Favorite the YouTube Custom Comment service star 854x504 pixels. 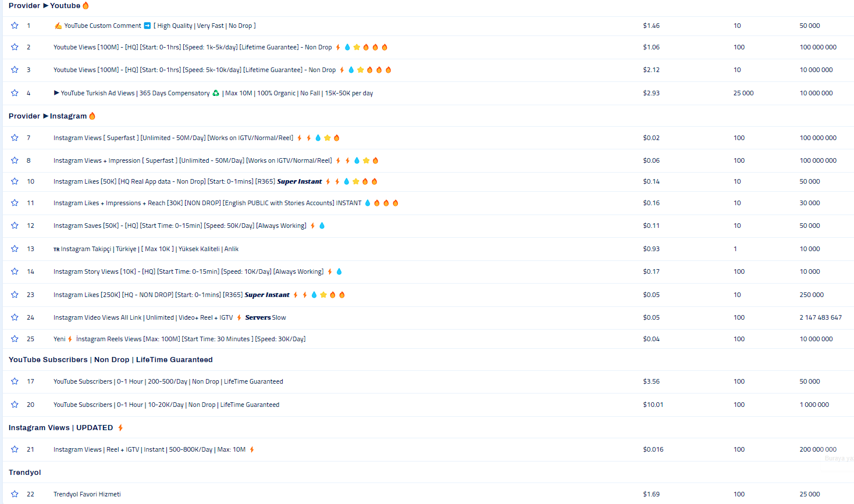tap(15, 26)
